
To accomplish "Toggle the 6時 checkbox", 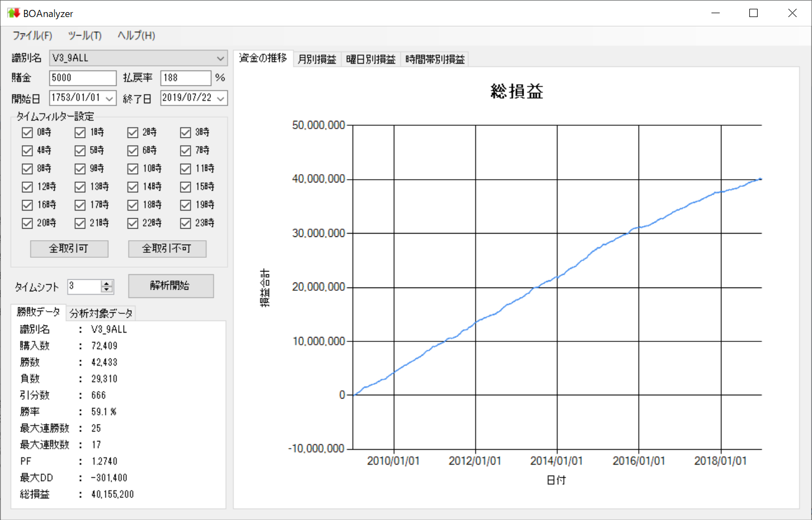I will pyautogui.click(x=133, y=151).
